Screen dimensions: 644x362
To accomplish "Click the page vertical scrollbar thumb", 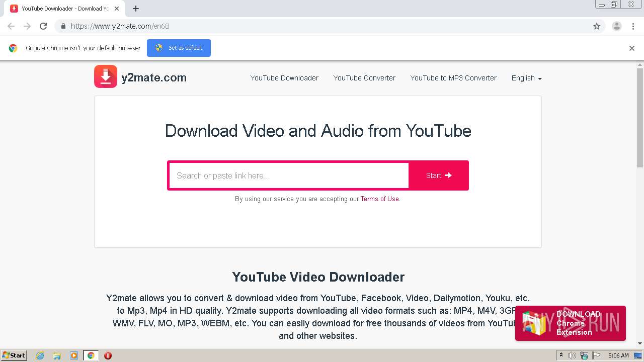I will [640, 118].
